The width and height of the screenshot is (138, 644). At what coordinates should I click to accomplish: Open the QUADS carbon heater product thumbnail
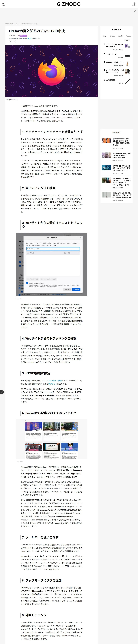(127, 64)
